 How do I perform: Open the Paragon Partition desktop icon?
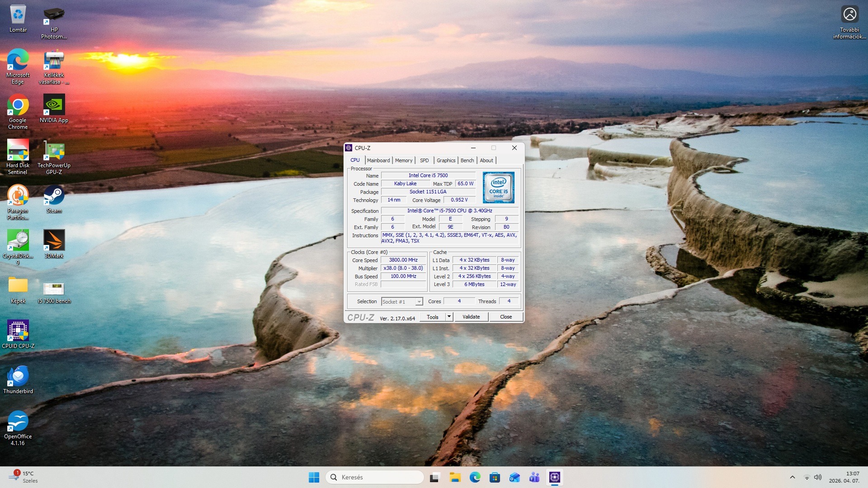[18, 196]
